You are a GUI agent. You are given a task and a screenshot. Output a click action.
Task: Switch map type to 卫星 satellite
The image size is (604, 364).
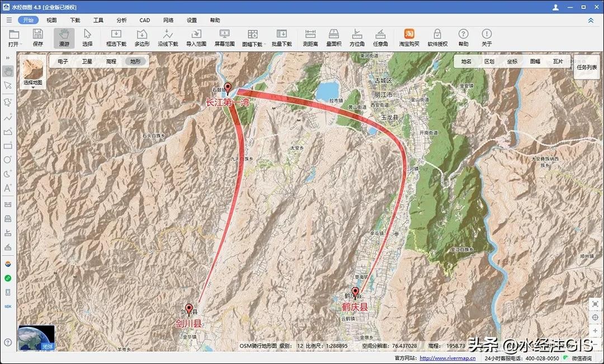87,62
